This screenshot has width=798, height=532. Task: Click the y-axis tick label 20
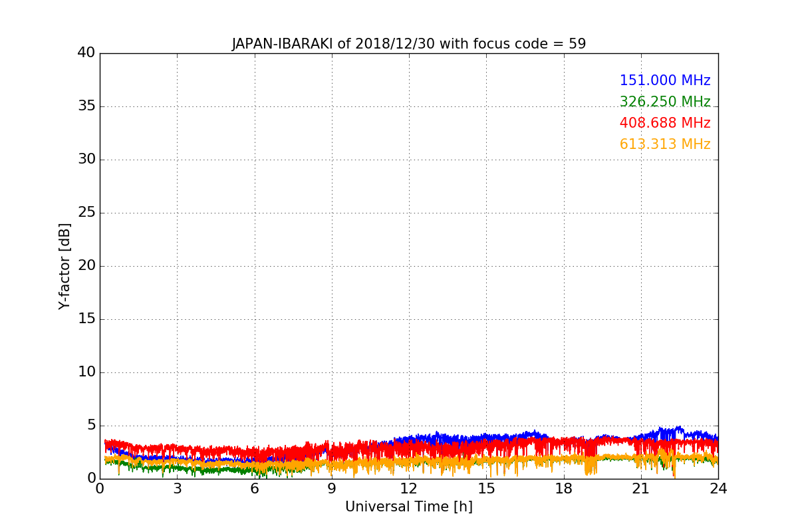pyautogui.click(x=86, y=265)
